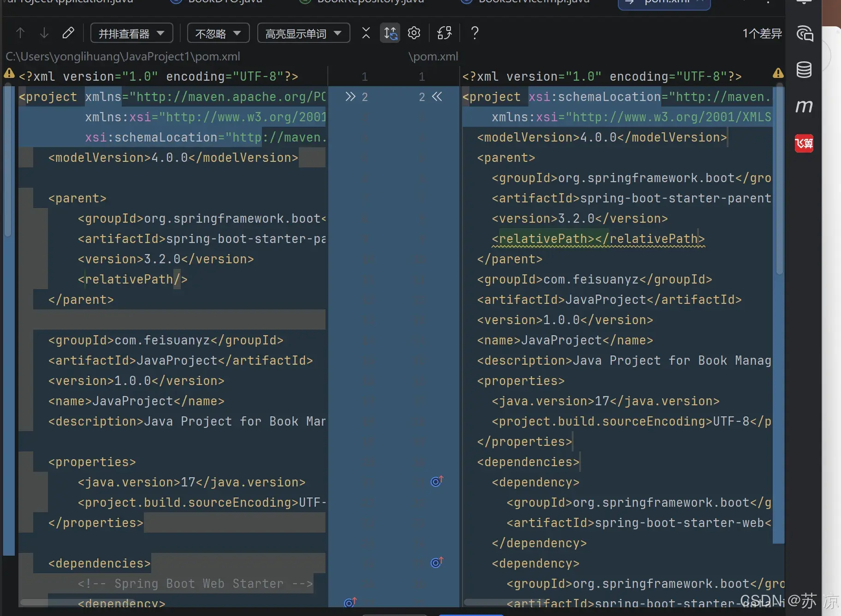The image size is (841, 616).
Task: Go to next difference arrow
Action: (44, 33)
